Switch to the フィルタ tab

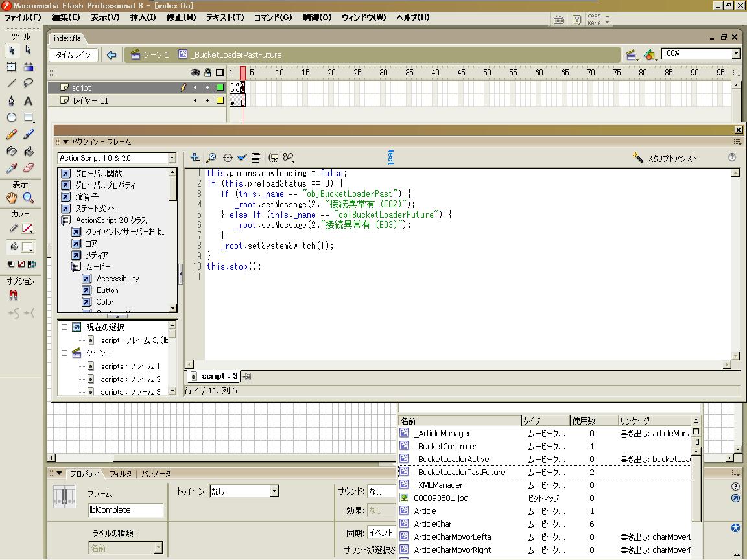[x=120, y=474]
